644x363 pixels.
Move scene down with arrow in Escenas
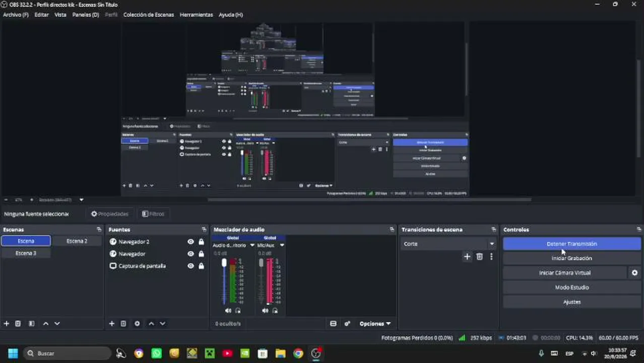[57, 324]
